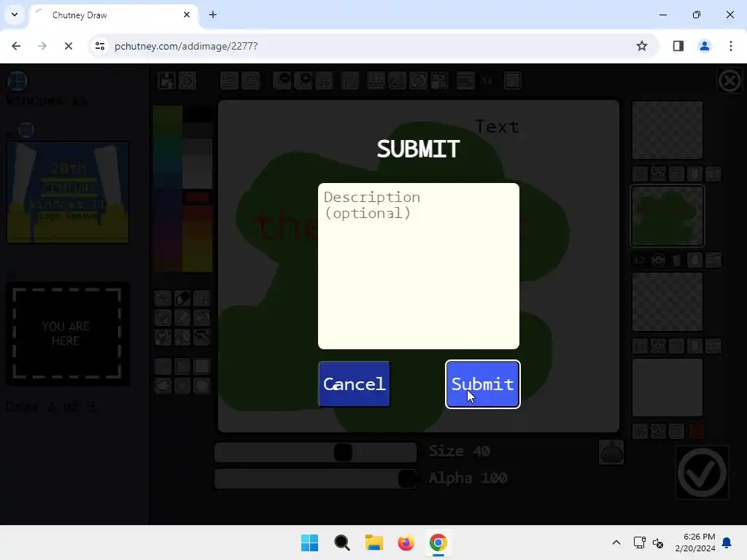
Task: Open the Windows Start menu
Action: 309,542
